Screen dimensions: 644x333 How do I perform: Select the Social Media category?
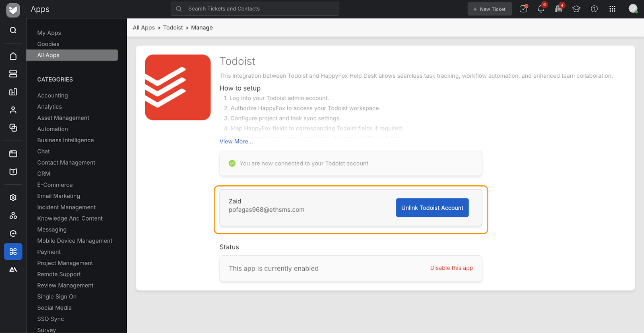[x=54, y=308]
